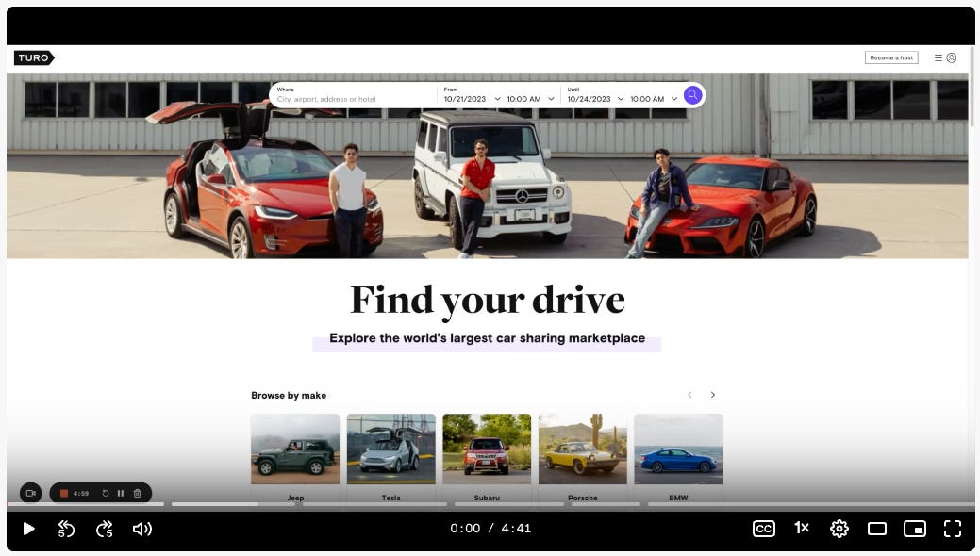Viewport: 980px width, 556px height.
Task: Pause the screen recording
Action: tap(121, 493)
